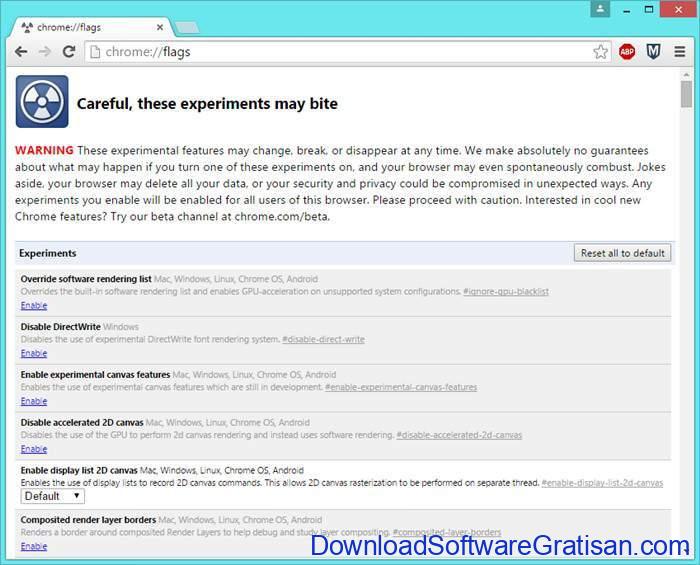Viewport: 700px width, 565px height.
Task: Click the 'Careful, these experiments may bite' heading
Action: (207, 104)
